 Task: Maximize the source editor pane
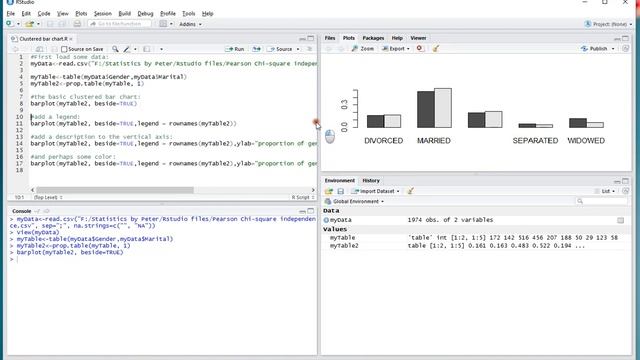pos(311,38)
